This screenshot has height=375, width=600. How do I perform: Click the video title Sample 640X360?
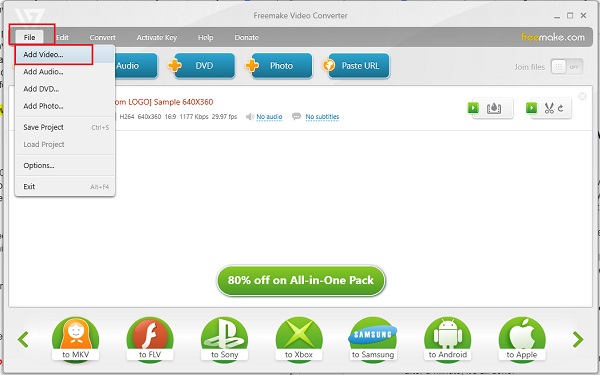pos(164,102)
